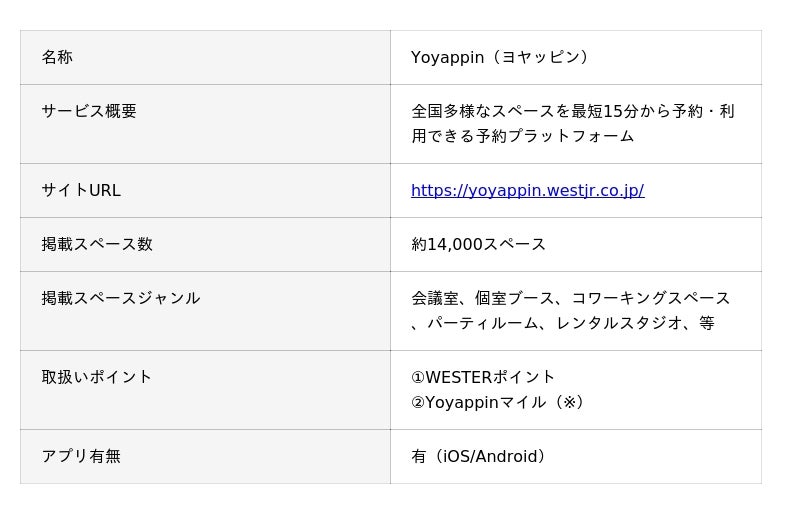The image size is (800, 514).
Task: Select the 約14,000スペース value
Action: [478, 244]
